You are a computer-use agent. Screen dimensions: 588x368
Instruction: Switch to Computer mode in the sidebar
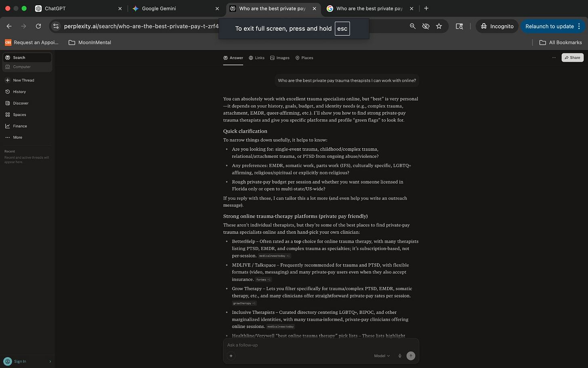[27, 67]
